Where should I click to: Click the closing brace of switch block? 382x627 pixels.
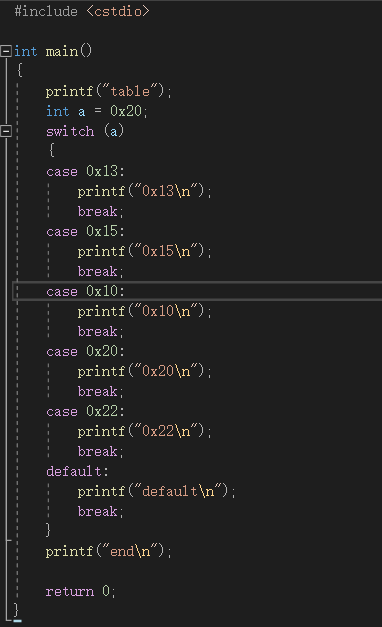tap(48, 530)
